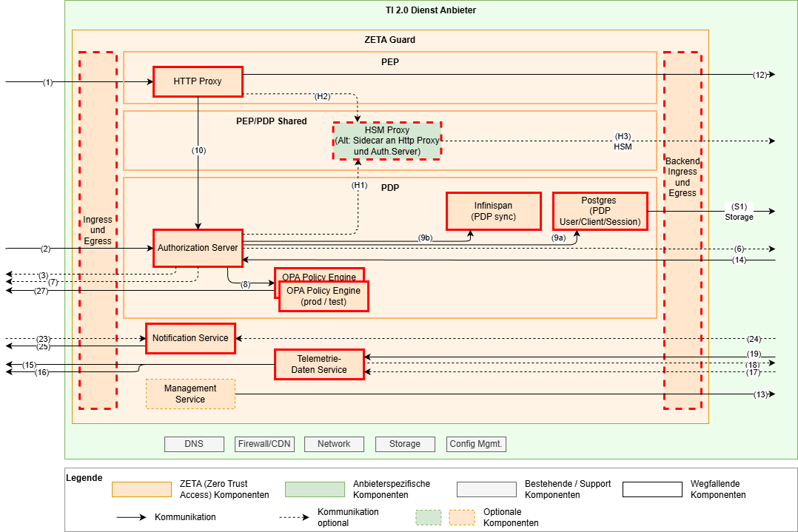Click the Firewall/CDN support component
798x532 pixels.
(264, 444)
